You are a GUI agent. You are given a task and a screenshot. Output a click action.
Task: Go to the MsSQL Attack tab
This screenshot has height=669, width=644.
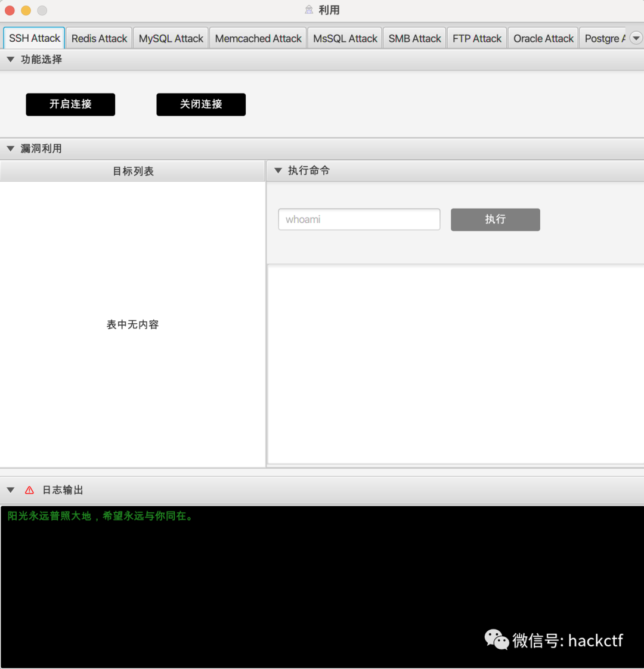[345, 39]
